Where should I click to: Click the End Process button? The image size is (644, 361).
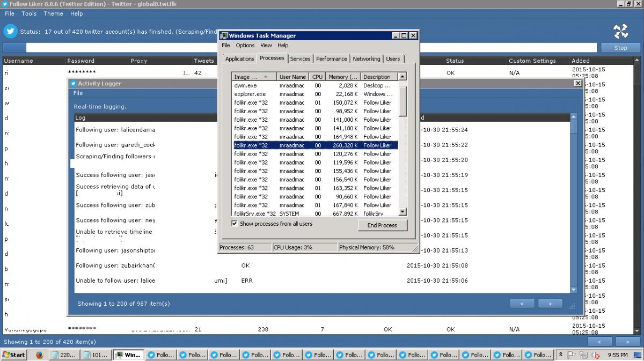382,225
